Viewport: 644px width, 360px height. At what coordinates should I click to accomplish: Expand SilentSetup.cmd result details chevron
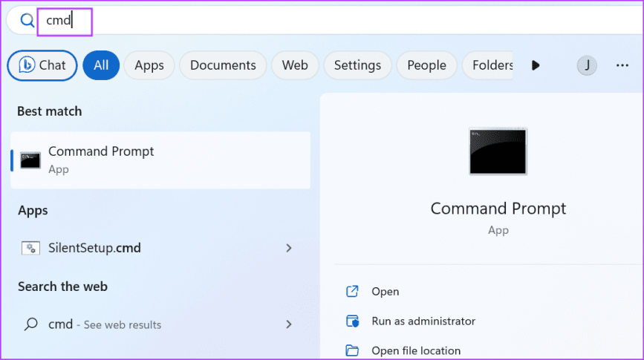coord(289,248)
